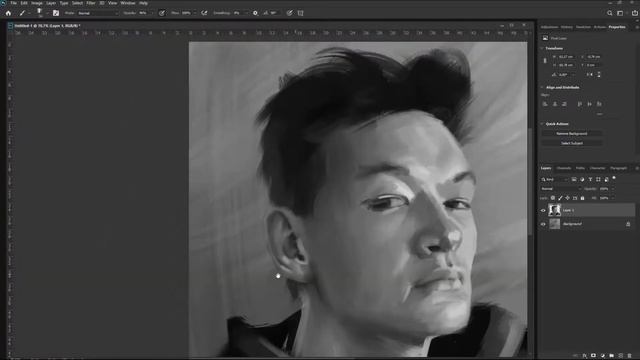Click the X position field in Transform
This screenshot has width=640, height=360.
[x=594, y=57]
